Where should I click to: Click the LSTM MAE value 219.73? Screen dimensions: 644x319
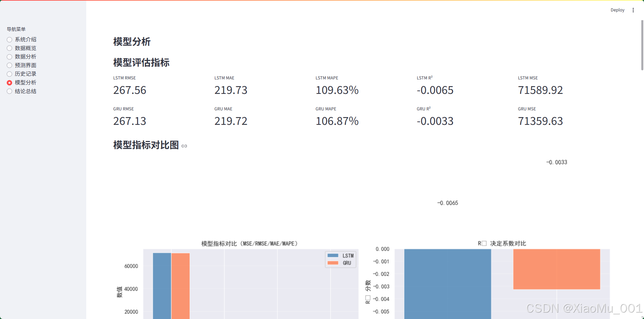(231, 90)
